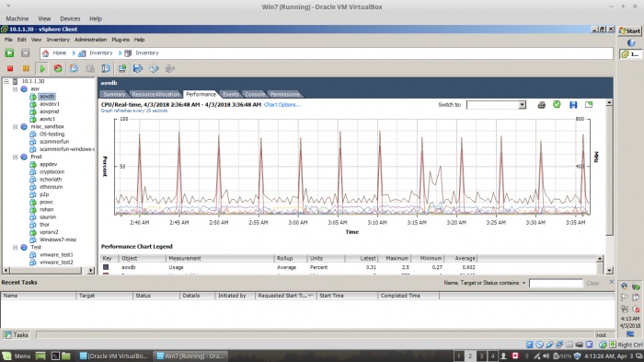Click the Clear filter button
This screenshot has width=644, height=362.
(x=592, y=283)
